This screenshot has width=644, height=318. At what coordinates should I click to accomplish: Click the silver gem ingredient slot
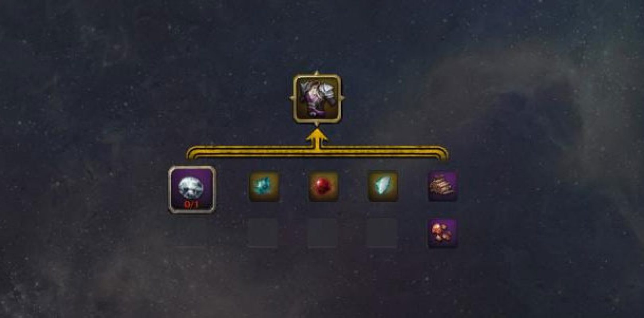point(192,190)
